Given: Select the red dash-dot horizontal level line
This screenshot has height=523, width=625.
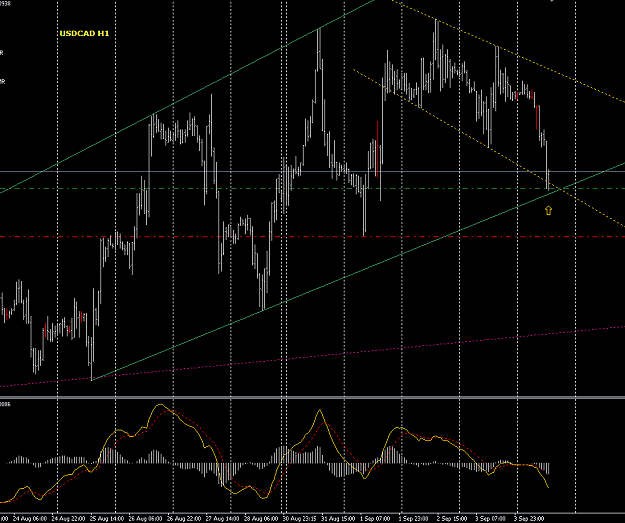Looking at the screenshot, I should pos(312,237).
